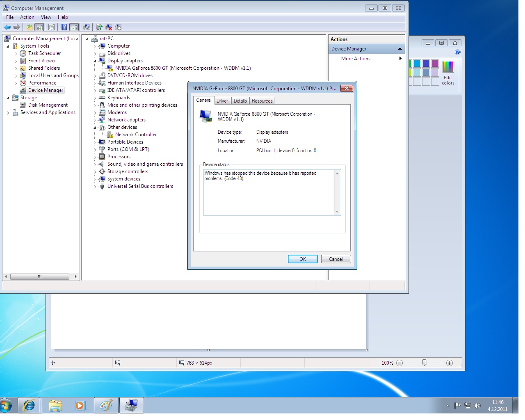Select the Network Controller device with warning
Image resolution: width=525 pixels, height=420 pixels.
[136, 135]
